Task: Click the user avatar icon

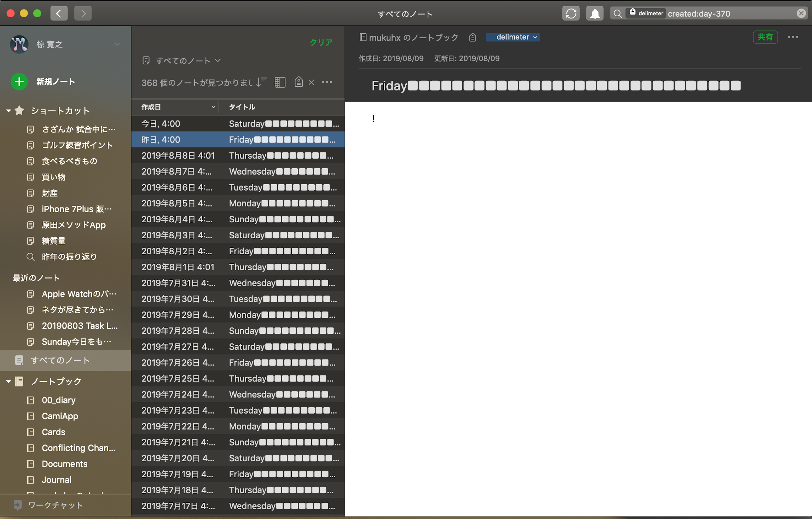Action: point(19,44)
